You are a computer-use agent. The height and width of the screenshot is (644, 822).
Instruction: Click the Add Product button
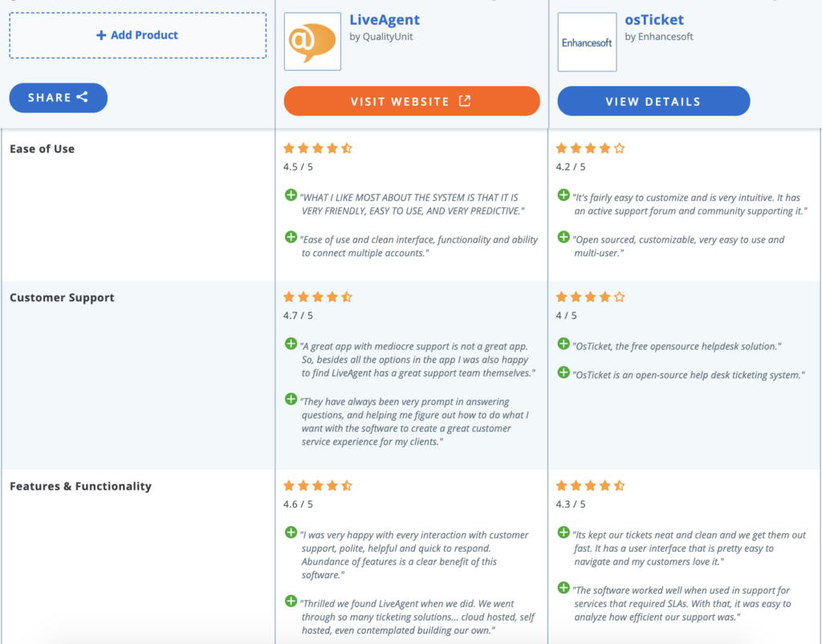(136, 35)
